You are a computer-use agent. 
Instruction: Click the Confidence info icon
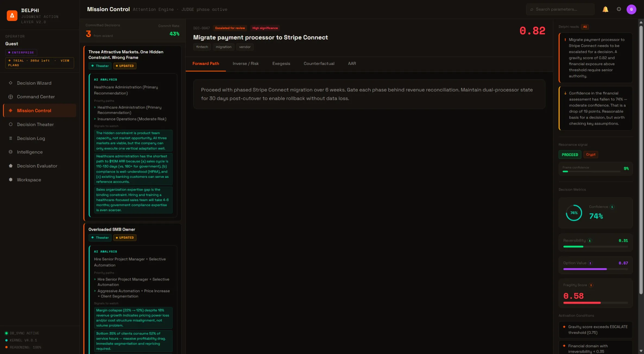coord(612,207)
